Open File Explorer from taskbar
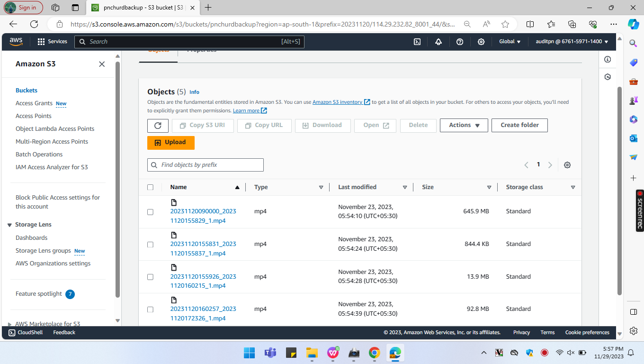Viewport: 644px width, 364px height. click(x=312, y=353)
